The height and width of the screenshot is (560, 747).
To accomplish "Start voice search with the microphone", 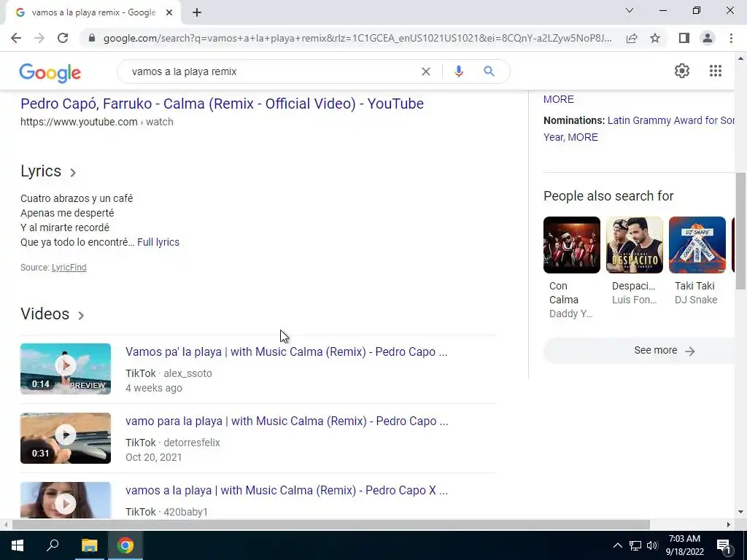I will (459, 71).
